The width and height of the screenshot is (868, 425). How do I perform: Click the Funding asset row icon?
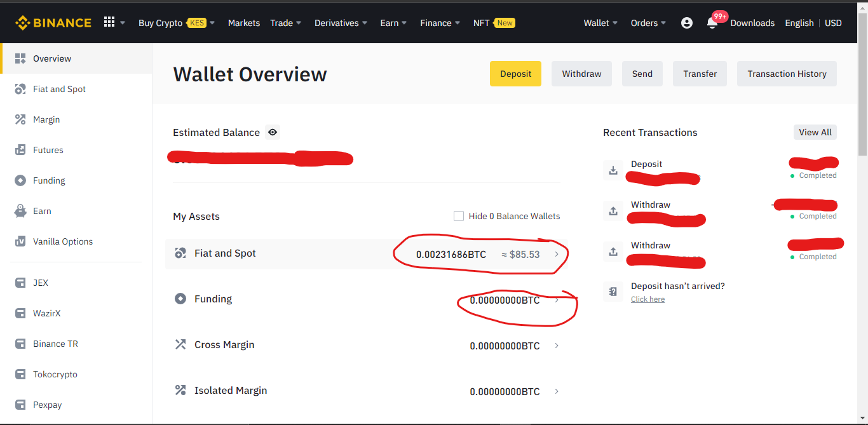[x=180, y=299]
